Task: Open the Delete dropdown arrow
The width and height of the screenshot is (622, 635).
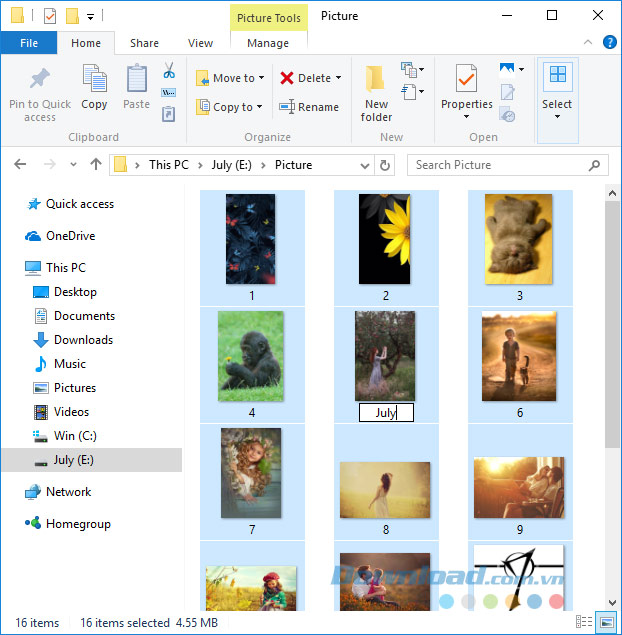Action: tap(339, 77)
